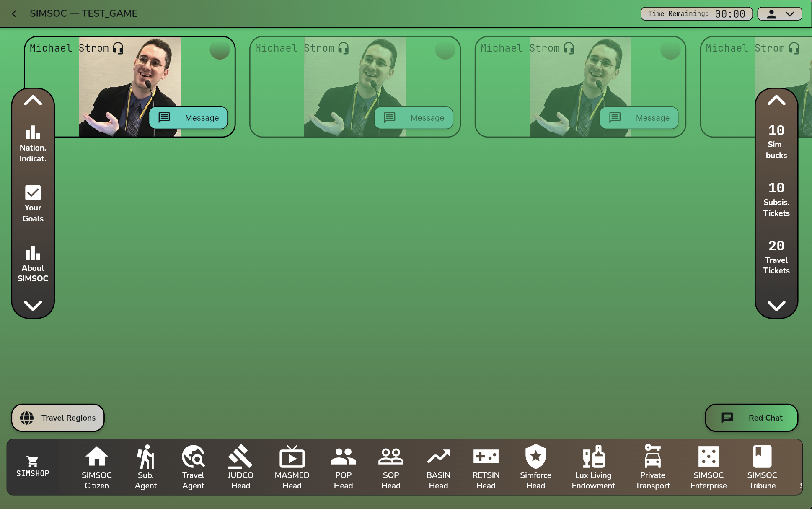Toggle status circle on second Michael Strom card
This screenshot has height=509, width=812.
445,49
